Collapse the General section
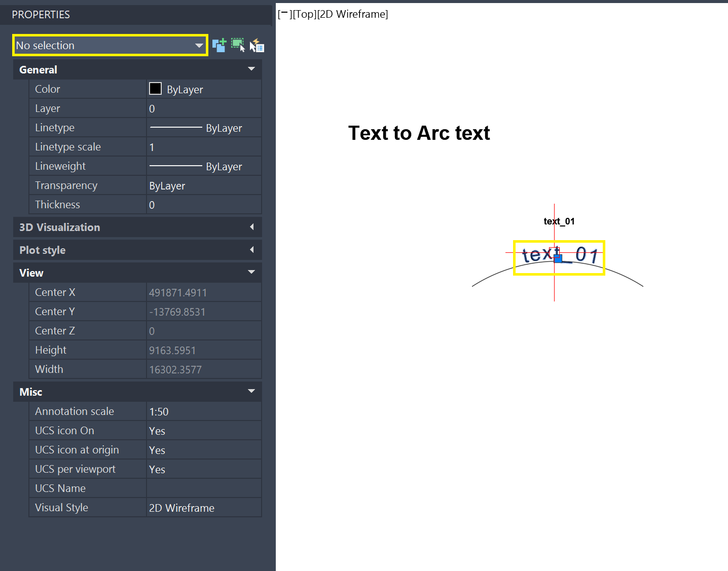This screenshot has width=728, height=571. [x=251, y=69]
